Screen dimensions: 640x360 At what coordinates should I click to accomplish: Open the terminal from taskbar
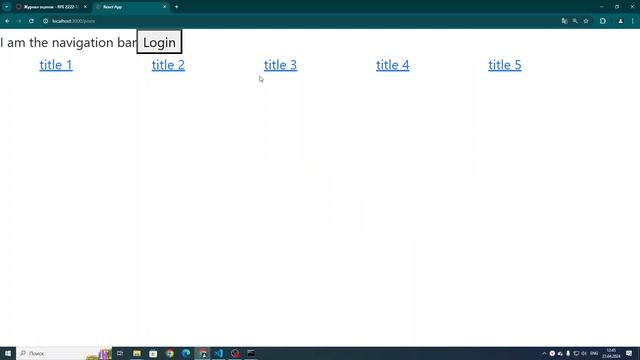tap(251, 353)
